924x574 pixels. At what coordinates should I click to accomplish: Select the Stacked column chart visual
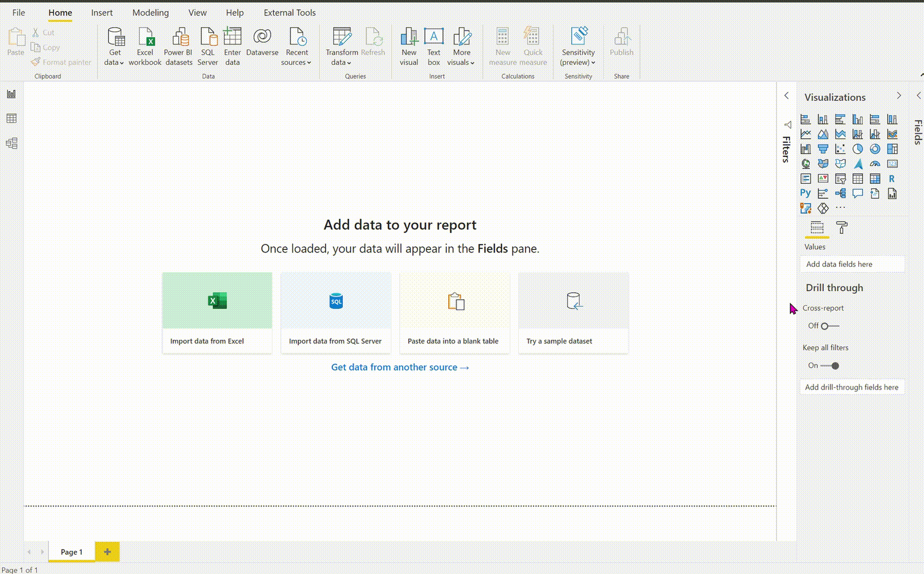tap(823, 119)
